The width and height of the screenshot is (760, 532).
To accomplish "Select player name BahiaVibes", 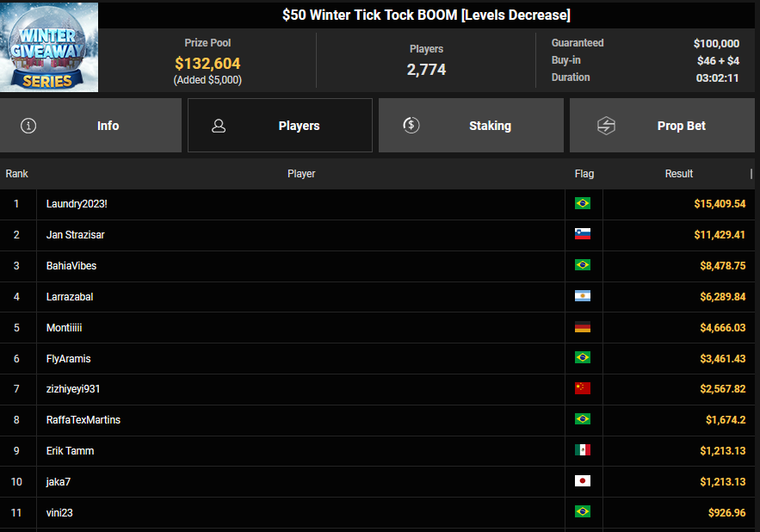I will point(71,266).
